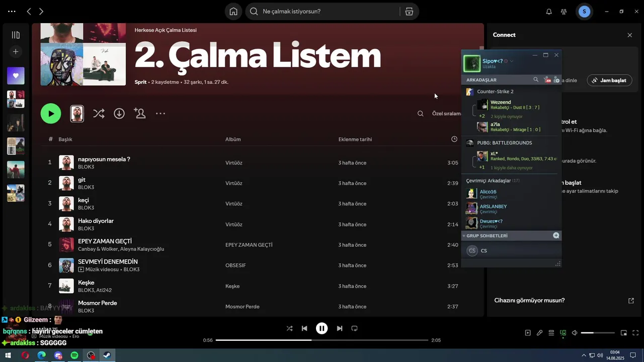
Task: Open the Cihazını görmüyor musun? external link
Action: [x=631, y=301]
